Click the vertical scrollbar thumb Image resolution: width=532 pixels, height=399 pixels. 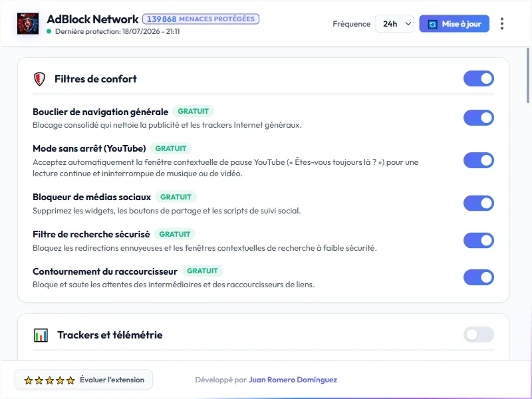528,75
